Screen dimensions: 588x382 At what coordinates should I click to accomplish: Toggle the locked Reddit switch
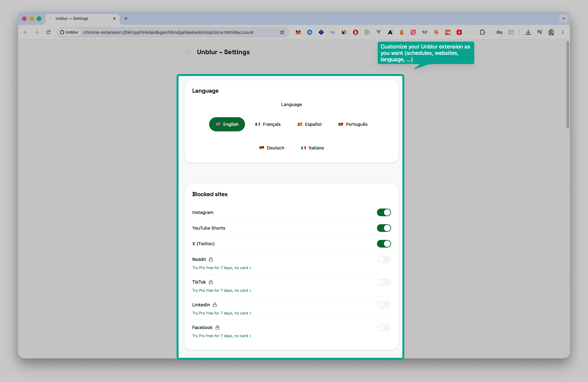(x=384, y=260)
